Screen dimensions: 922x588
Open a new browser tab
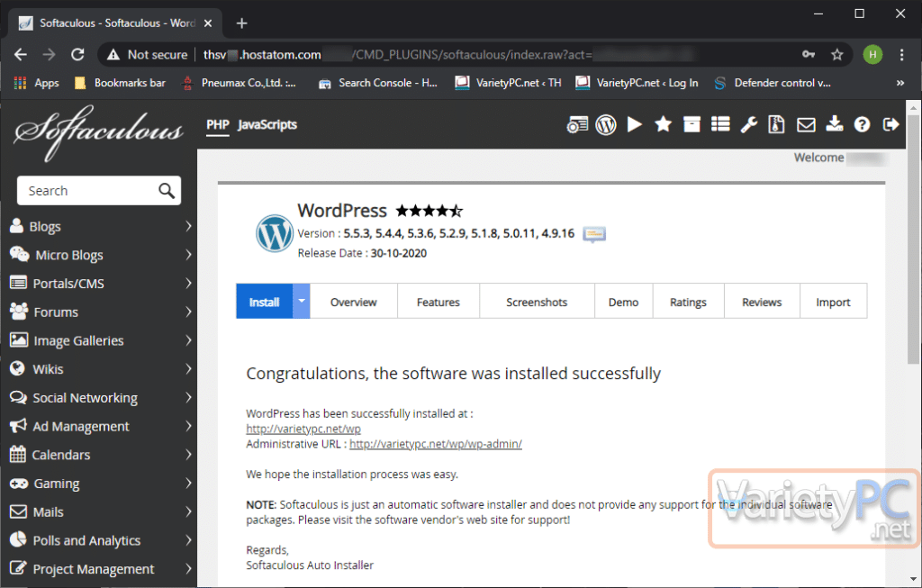pyautogui.click(x=241, y=23)
